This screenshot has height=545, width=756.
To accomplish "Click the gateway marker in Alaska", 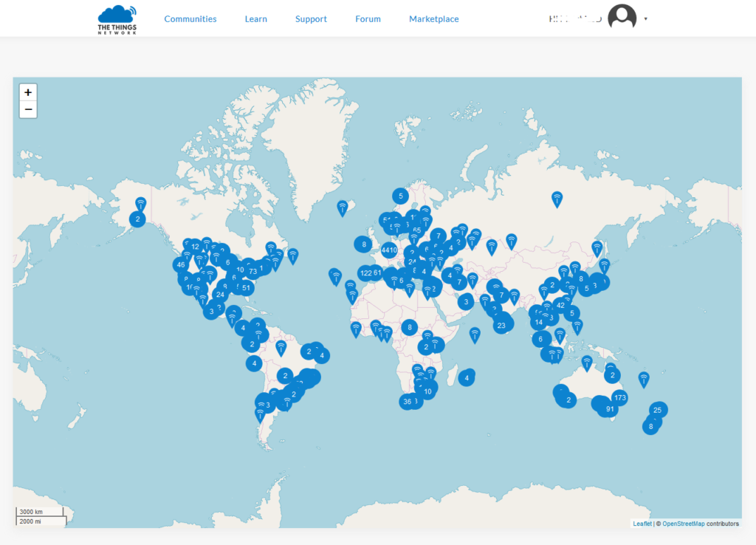I will coord(141,203).
